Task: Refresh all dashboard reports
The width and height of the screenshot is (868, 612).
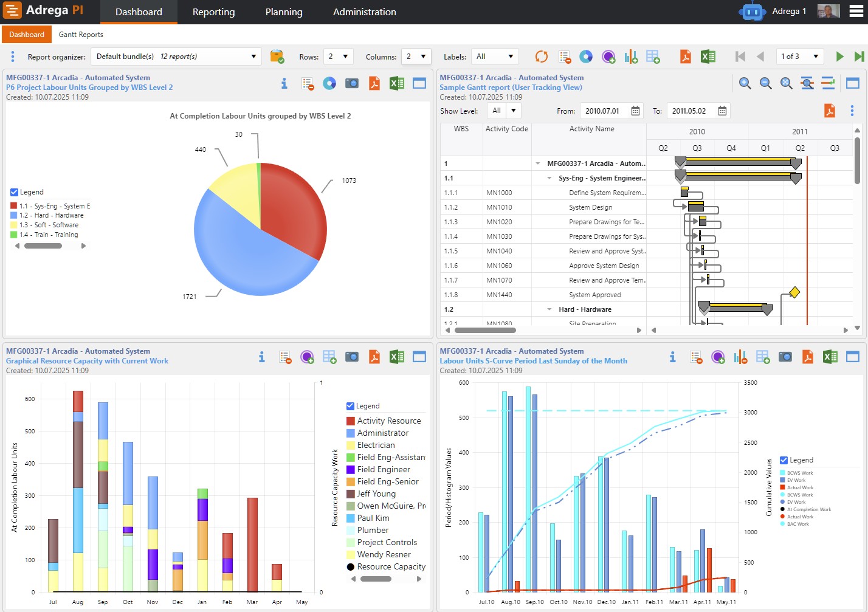Action: [540, 57]
